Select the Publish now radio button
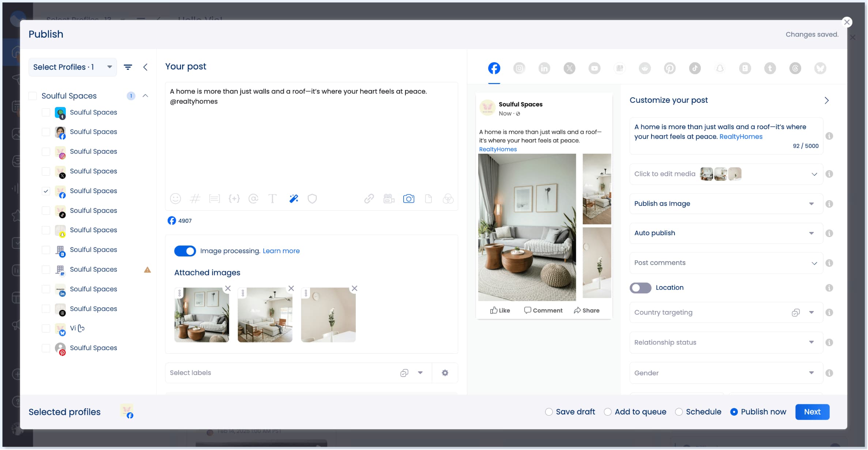The image size is (868, 450). tap(735, 412)
